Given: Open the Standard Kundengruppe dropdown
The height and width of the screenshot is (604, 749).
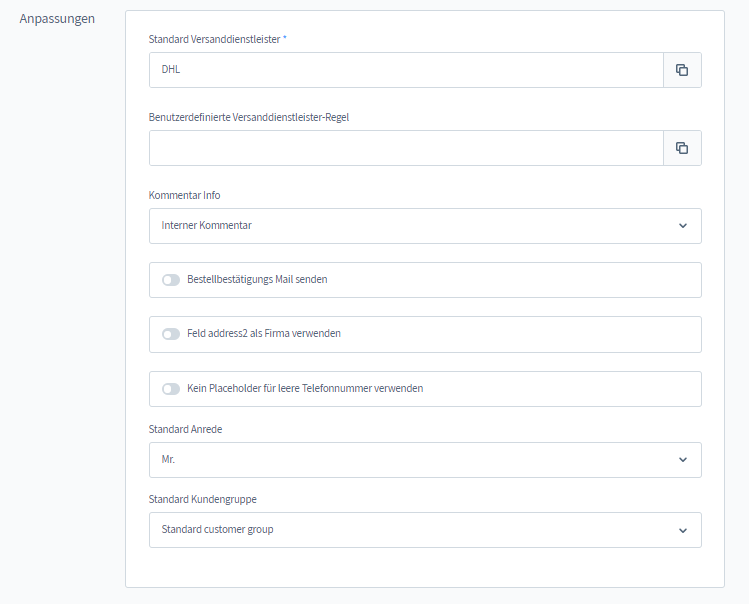Looking at the screenshot, I should pyautogui.click(x=425, y=530).
